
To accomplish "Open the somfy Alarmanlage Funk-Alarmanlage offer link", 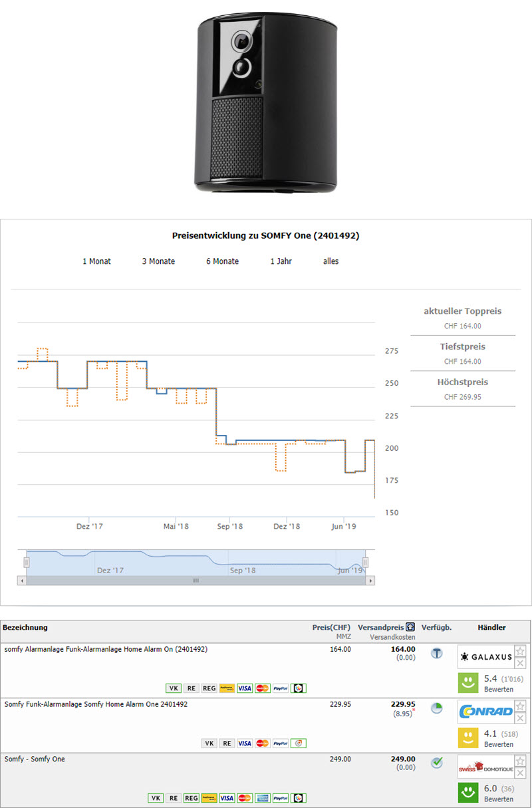I will coord(106,649).
